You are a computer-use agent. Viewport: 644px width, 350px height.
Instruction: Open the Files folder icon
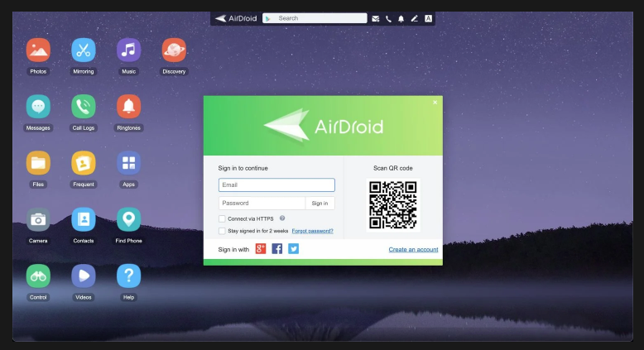(38, 163)
